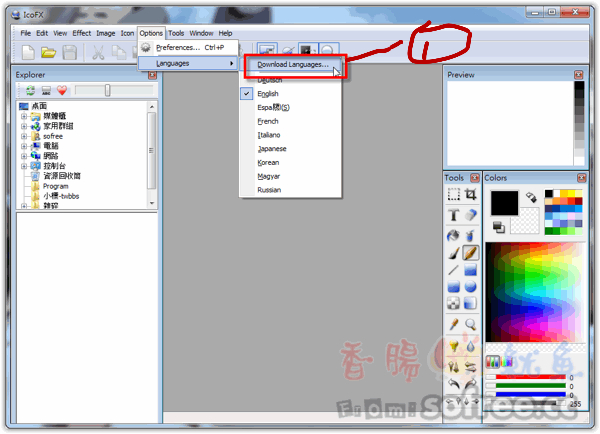Select the Line tool
This screenshot has width=600, height=434.
click(454, 270)
